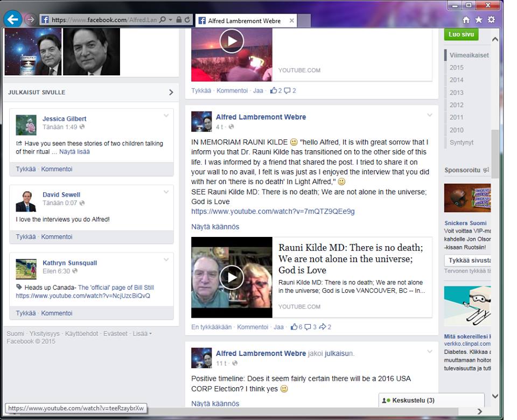The width and height of the screenshot is (517, 420).
Task: Play the Rauni Kilde video
Action: [232, 278]
